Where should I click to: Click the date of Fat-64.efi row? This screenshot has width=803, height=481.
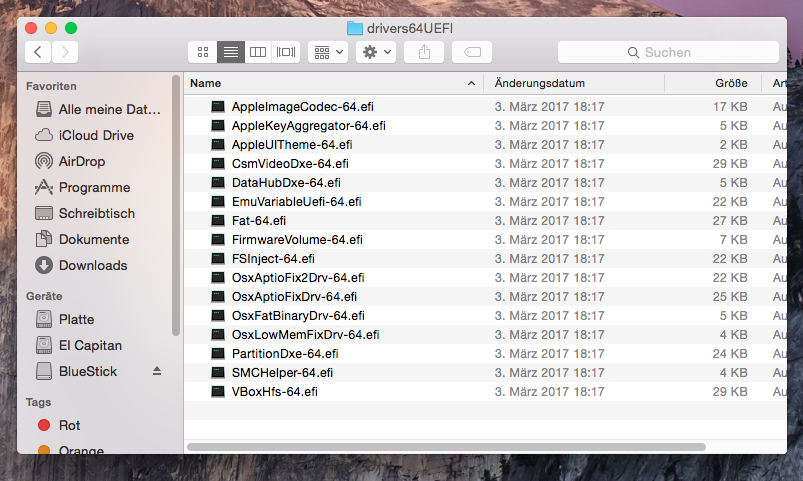pos(549,220)
